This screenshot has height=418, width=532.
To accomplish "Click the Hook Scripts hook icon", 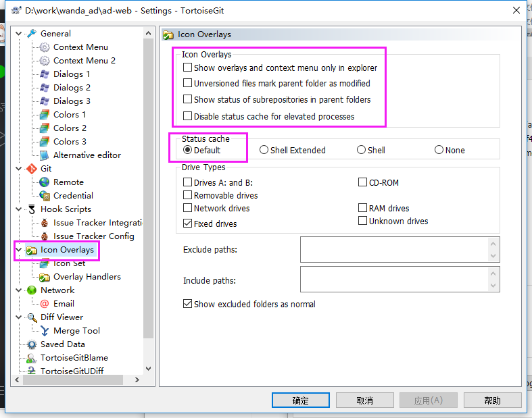I will tap(32, 209).
